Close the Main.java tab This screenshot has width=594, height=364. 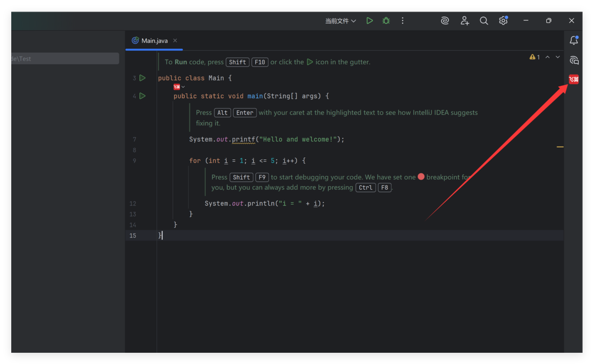coord(175,41)
